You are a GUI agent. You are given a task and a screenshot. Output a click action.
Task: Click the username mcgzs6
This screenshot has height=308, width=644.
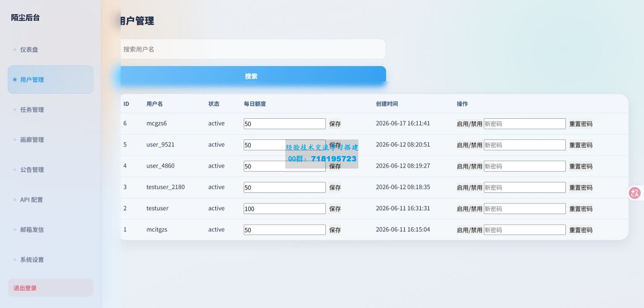pyautogui.click(x=157, y=123)
